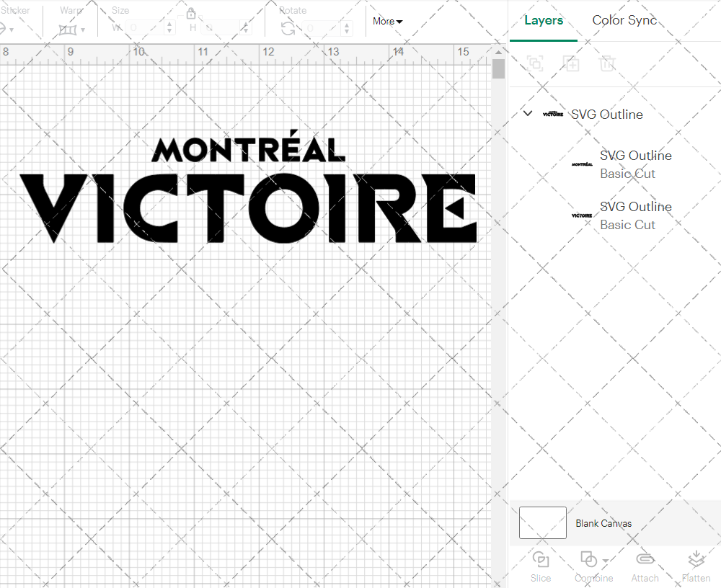Click the Blank Canvas color swatch

click(x=542, y=523)
